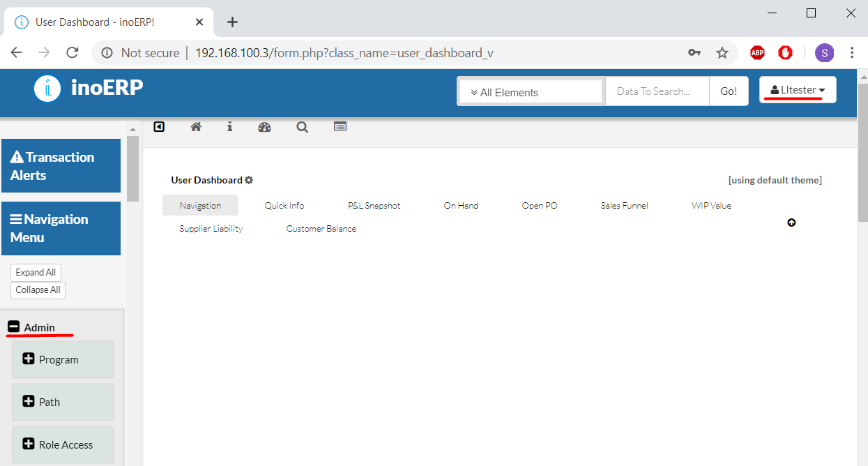Focus the Data To Search input field

[657, 91]
